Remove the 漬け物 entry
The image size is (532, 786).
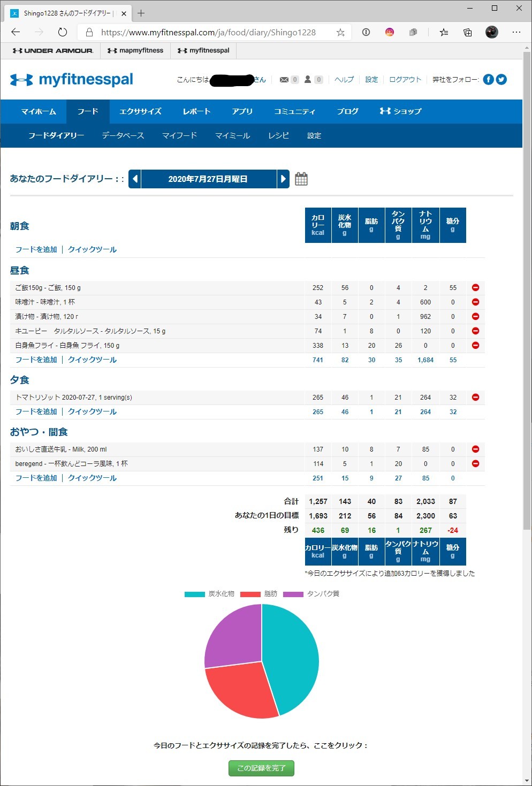point(475,317)
